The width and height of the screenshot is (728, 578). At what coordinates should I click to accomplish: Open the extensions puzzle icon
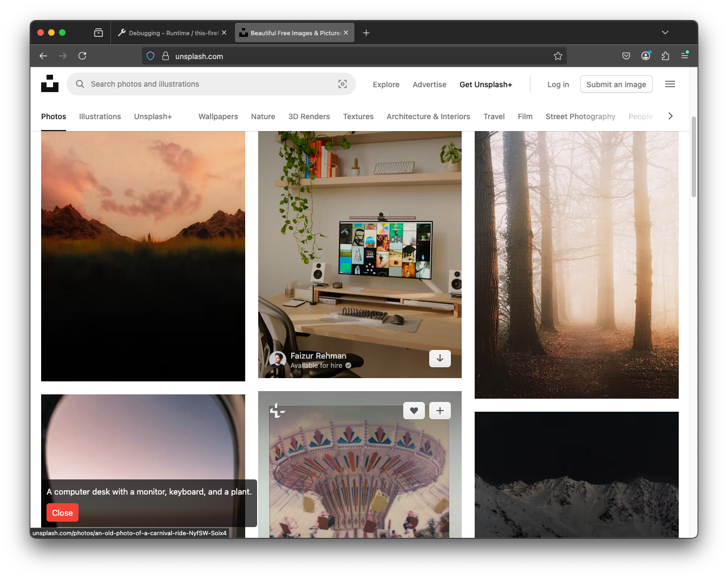pyautogui.click(x=665, y=56)
